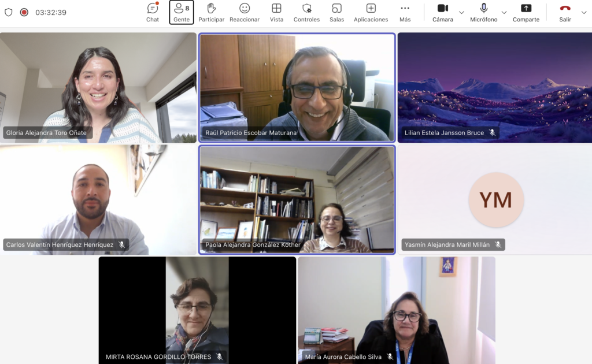Click the shield security icon

(x=9, y=13)
